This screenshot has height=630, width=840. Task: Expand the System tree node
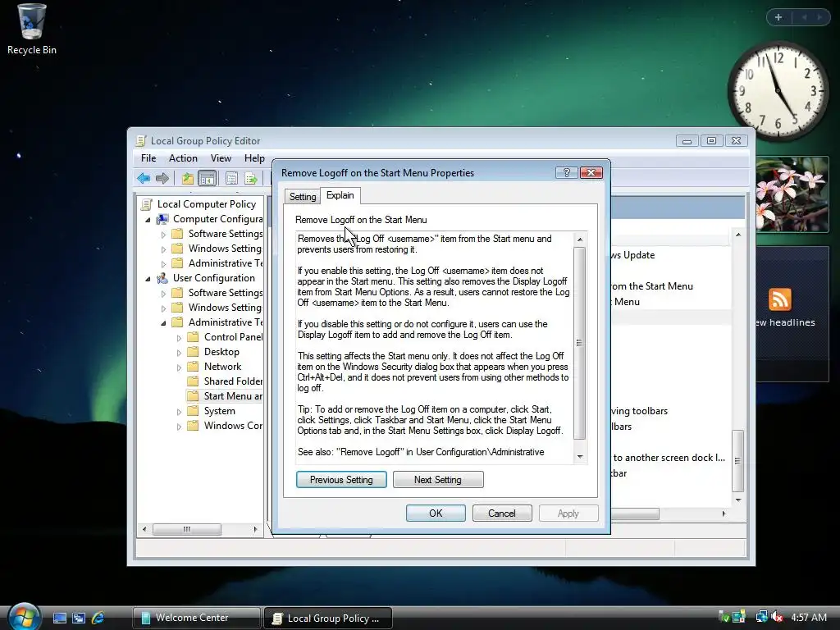coord(179,412)
